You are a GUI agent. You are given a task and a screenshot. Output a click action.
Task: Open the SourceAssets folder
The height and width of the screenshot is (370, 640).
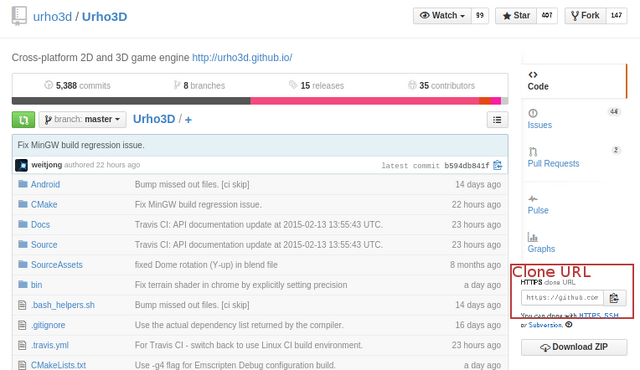[x=57, y=265]
